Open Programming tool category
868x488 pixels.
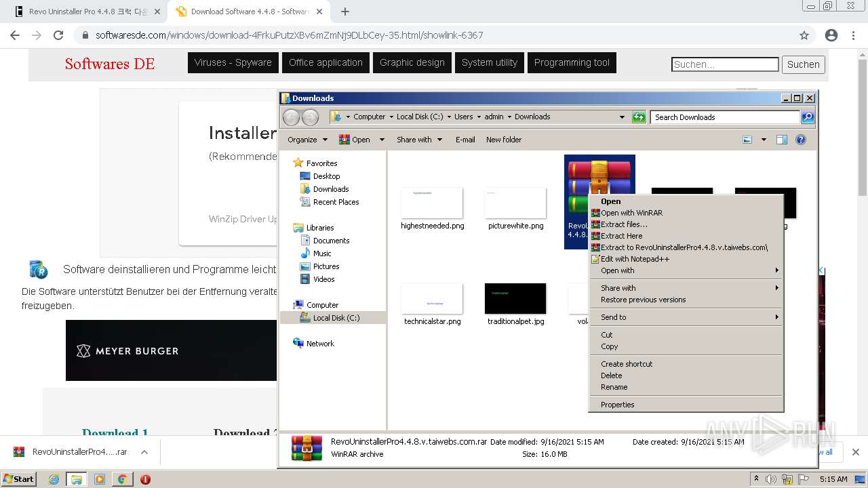pos(572,62)
